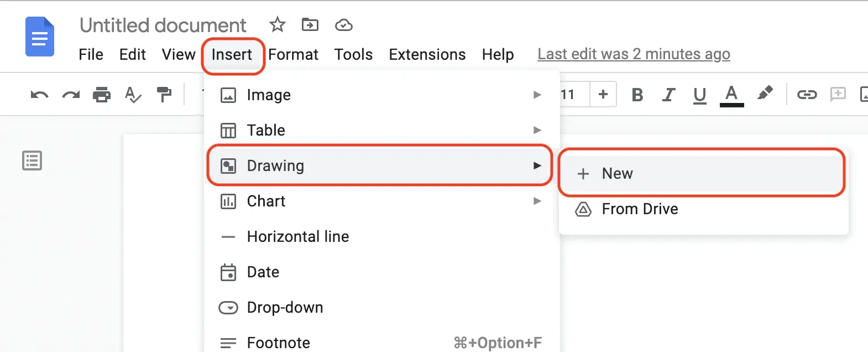Click the Move to folder icon
868x352 pixels.
[310, 25]
